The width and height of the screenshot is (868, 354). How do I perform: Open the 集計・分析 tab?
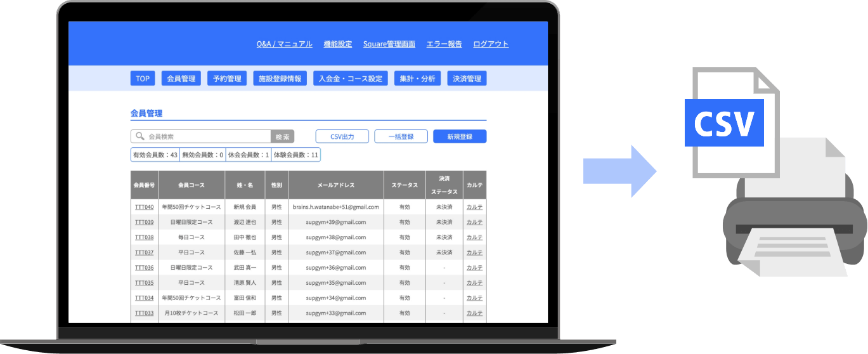tap(417, 79)
